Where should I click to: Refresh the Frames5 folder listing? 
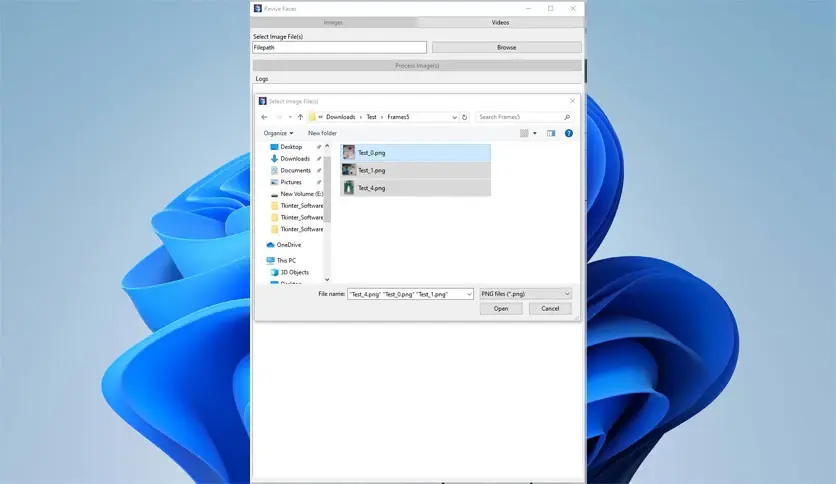click(465, 117)
